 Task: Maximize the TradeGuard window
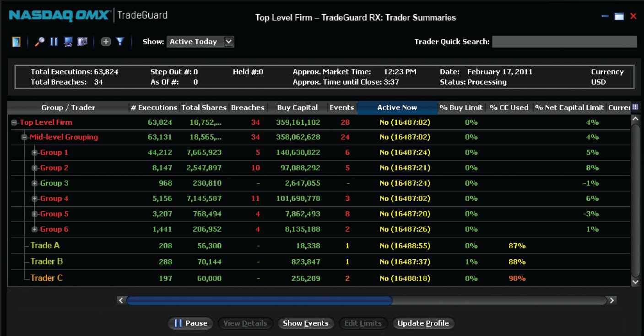tap(619, 16)
